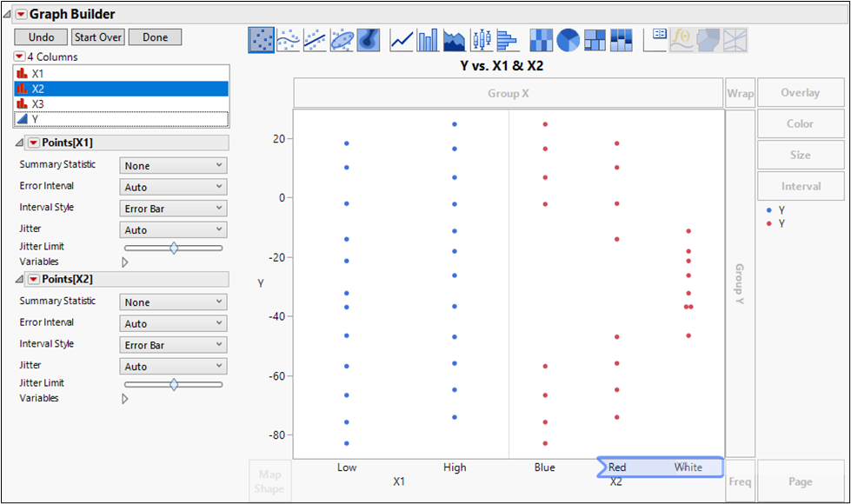The width and height of the screenshot is (851, 504).
Task: Collapse the Points[X1] section triangle
Action: coord(19,143)
